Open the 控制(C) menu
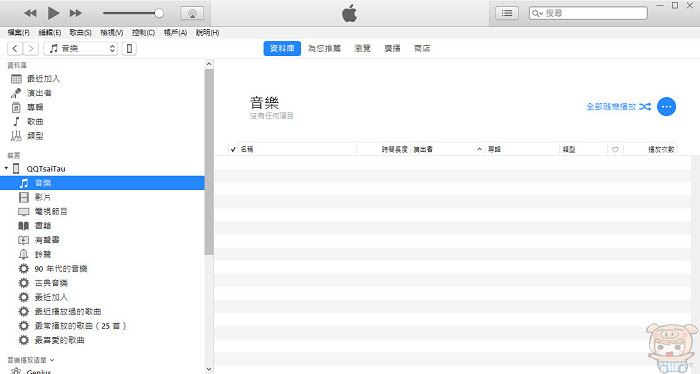The height and width of the screenshot is (374, 700). tap(143, 33)
